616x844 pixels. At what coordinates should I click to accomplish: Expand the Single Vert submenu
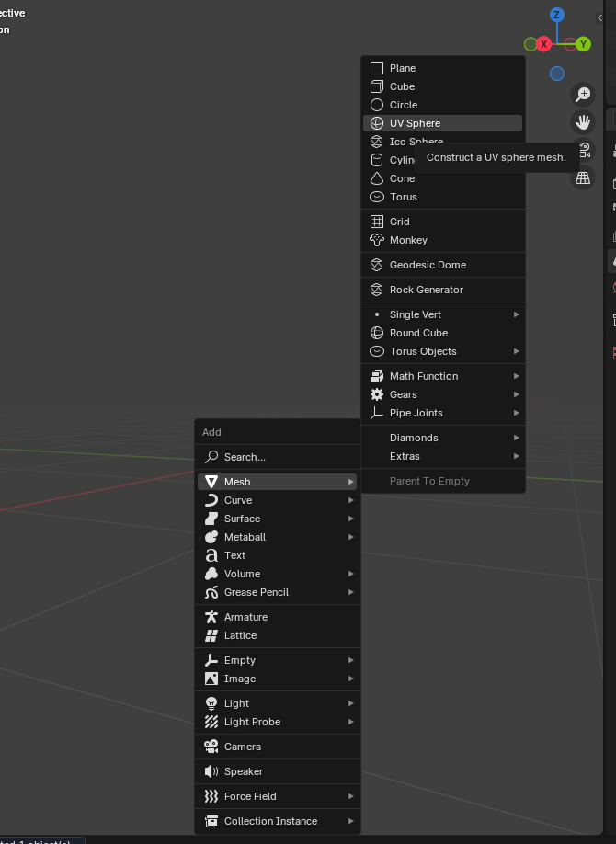click(442, 314)
